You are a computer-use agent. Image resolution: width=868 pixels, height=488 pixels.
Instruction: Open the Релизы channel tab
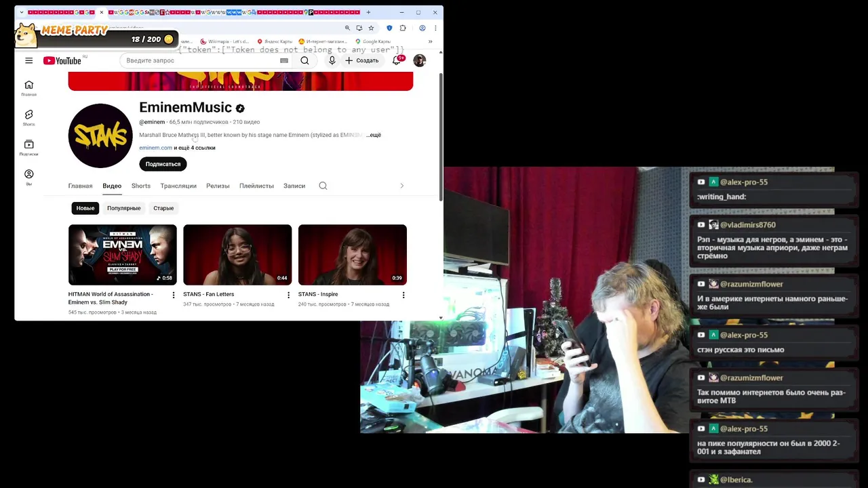tap(218, 186)
